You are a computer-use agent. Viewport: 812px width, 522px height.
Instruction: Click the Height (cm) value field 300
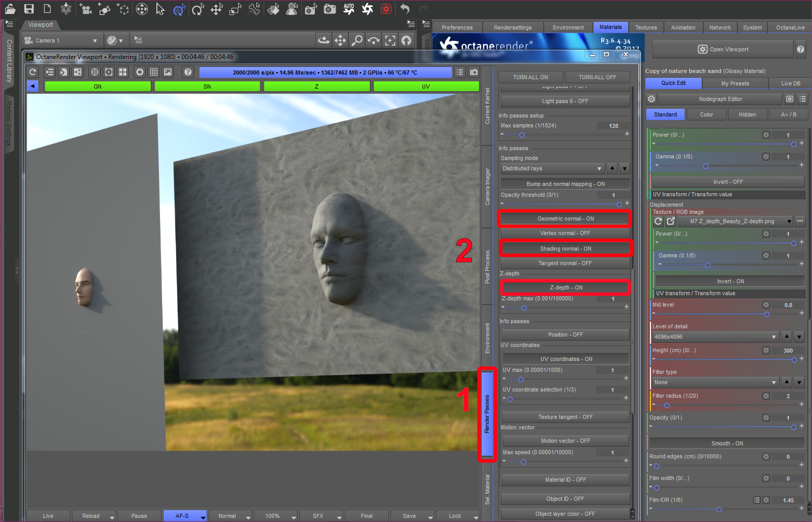tap(788, 350)
